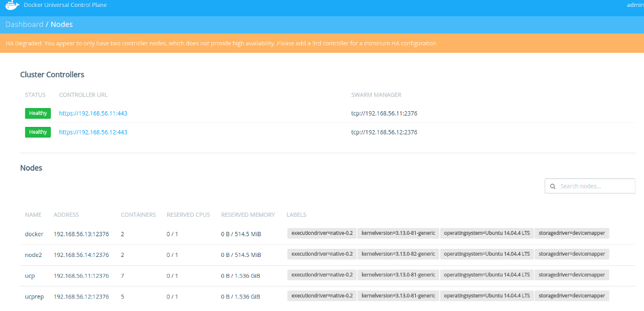Sort nodes by the Name column header

pos(33,215)
